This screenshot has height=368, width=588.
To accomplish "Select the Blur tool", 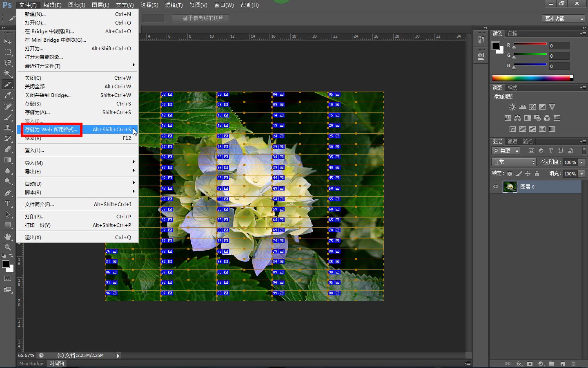I will 8,171.
